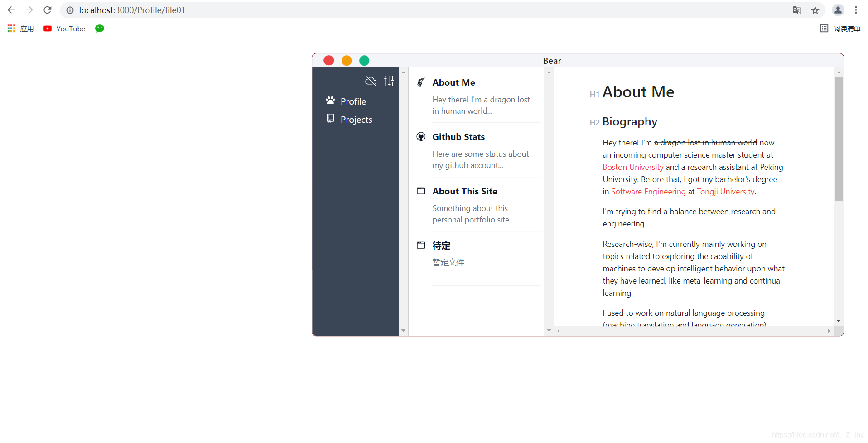Viewport: 868px width, 443px height.
Task: Bookmark this page with the star icon
Action: (815, 10)
